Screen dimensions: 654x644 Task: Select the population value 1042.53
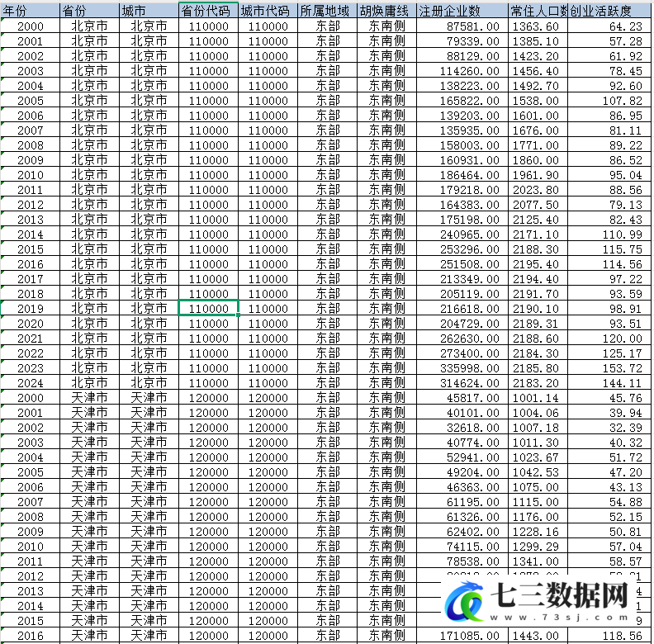pyautogui.click(x=538, y=472)
